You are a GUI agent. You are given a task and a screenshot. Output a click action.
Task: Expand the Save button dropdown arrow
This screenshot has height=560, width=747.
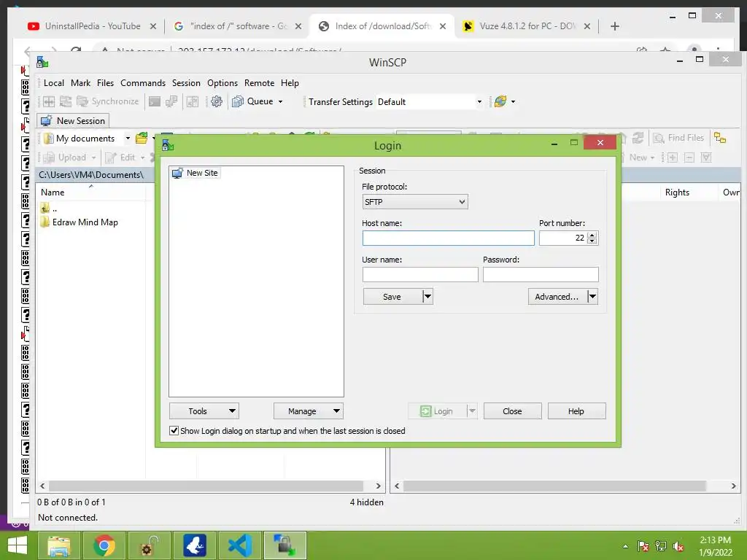click(427, 297)
